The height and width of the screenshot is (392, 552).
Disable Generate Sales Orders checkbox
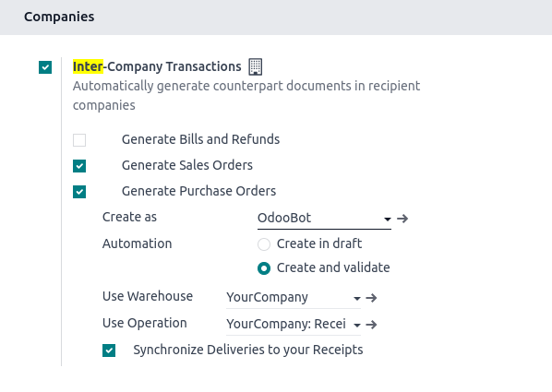[x=79, y=166]
